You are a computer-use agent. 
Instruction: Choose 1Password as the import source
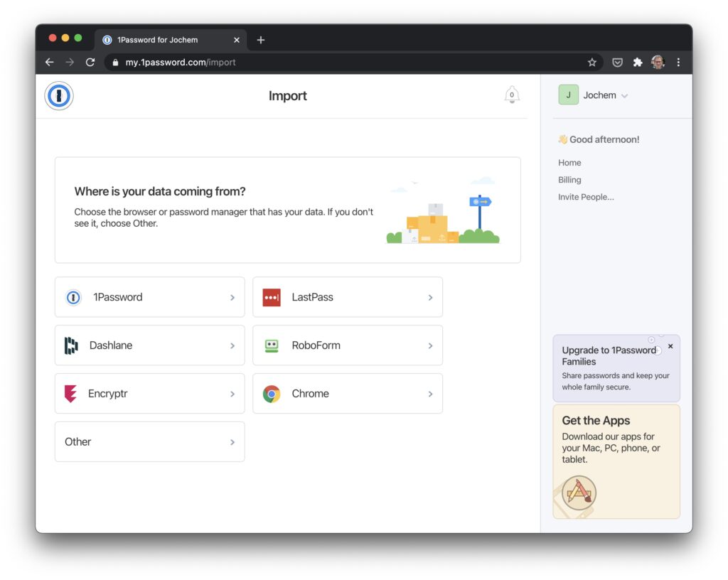pos(149,297)
